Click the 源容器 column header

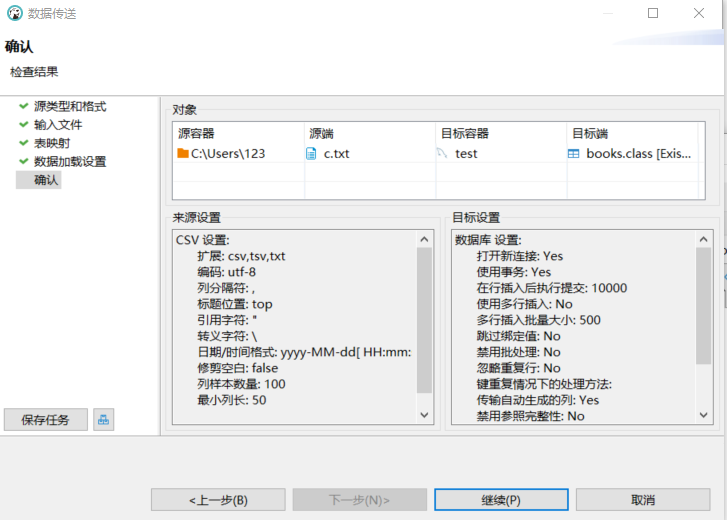pos(196,133)
